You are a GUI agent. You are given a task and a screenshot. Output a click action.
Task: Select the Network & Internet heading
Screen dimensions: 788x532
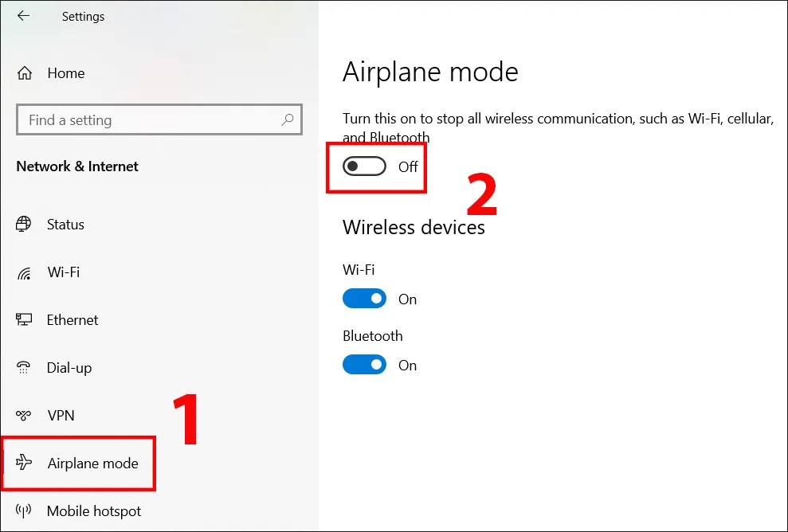point(76,166)
